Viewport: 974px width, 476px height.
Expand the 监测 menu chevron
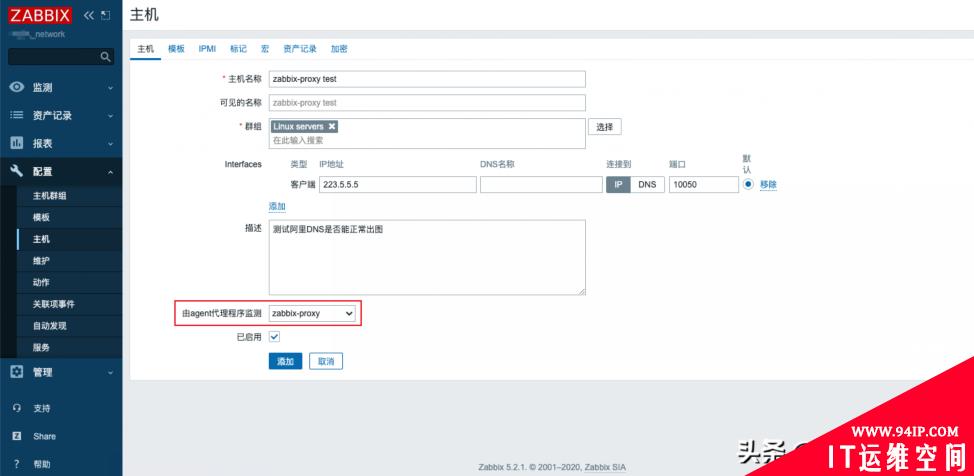coord(111,88)
